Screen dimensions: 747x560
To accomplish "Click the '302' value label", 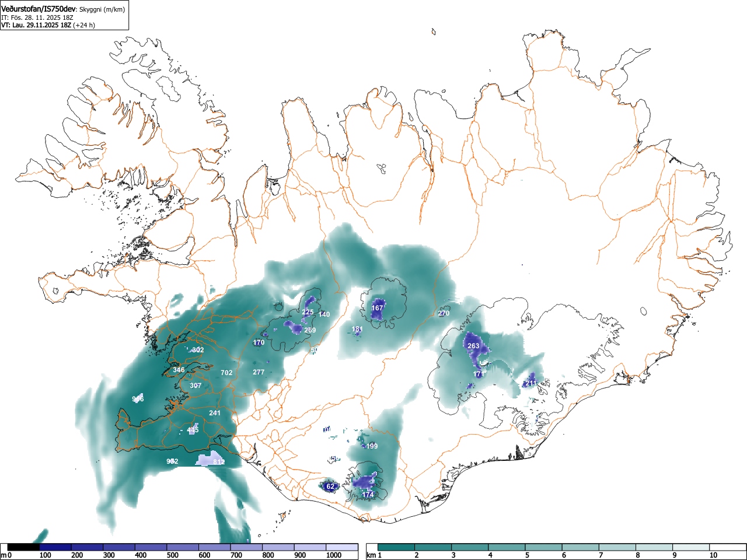I will [x=198, y=350].
